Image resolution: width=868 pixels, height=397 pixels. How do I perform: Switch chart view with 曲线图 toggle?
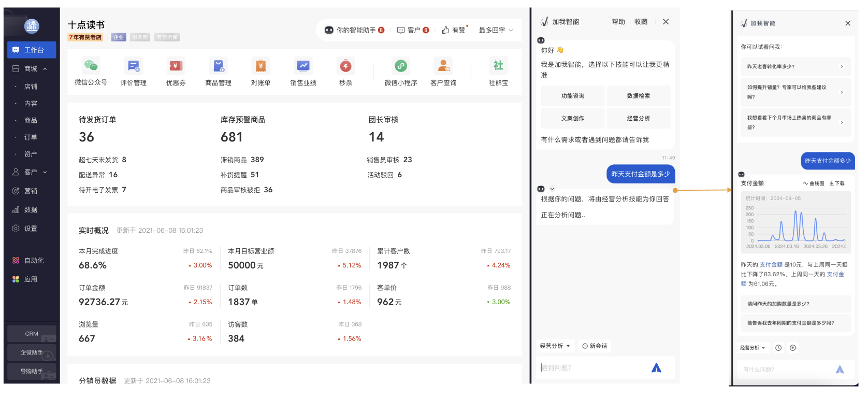[814, 183]
